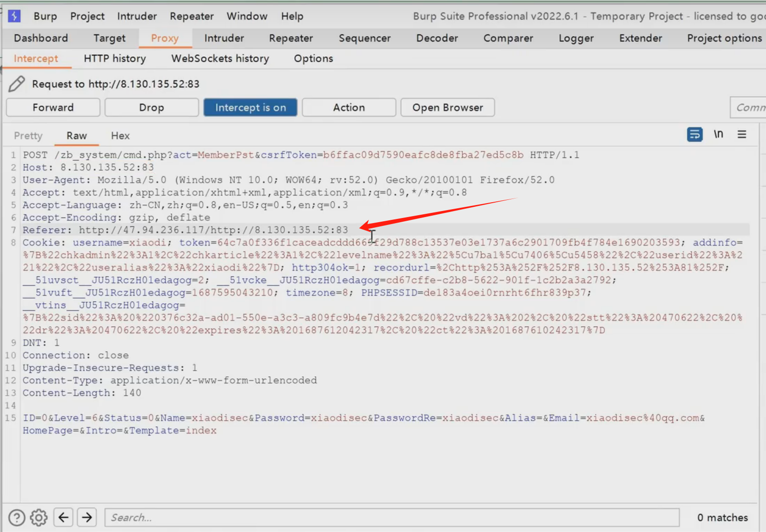766x532 pixels.
Task: Open the Action dropdown button
Action: pos(349,108)
